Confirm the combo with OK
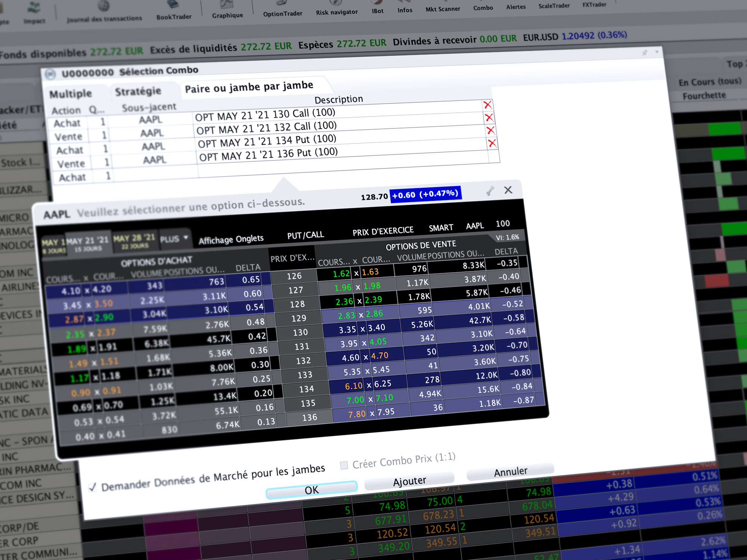Screen dimensions: 747x560 pos(311,490)
